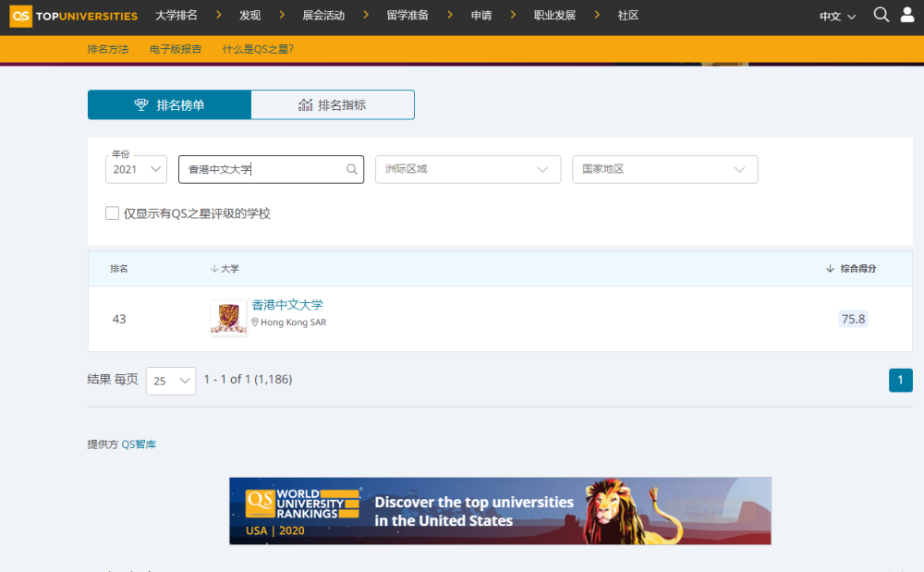The image size is (924, 572).
Task: Click the chart icon on 排名指标 tab
Action: (305, 104)
